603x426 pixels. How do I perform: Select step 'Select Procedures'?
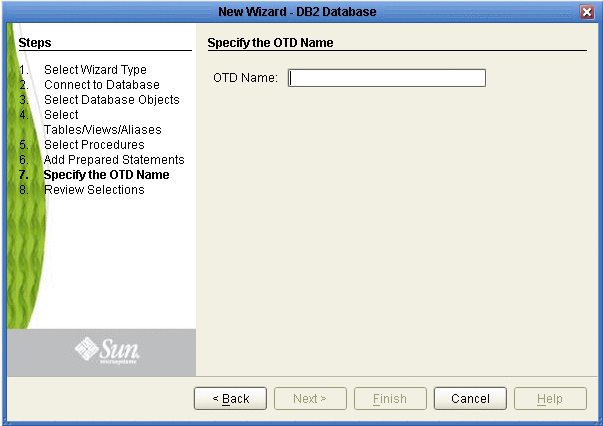click(x=94, y=145)
